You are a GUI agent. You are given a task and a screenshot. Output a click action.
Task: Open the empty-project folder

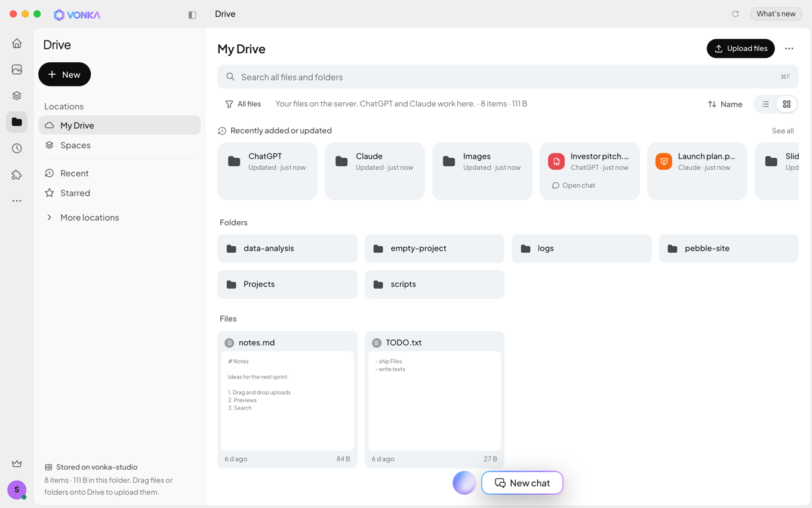click(435, 248)
